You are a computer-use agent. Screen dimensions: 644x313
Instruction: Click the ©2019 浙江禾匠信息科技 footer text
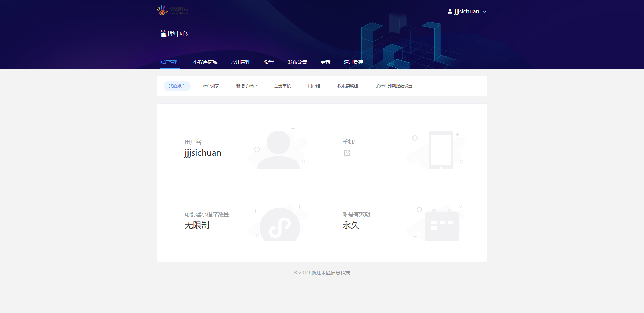(x=322, y=273)
